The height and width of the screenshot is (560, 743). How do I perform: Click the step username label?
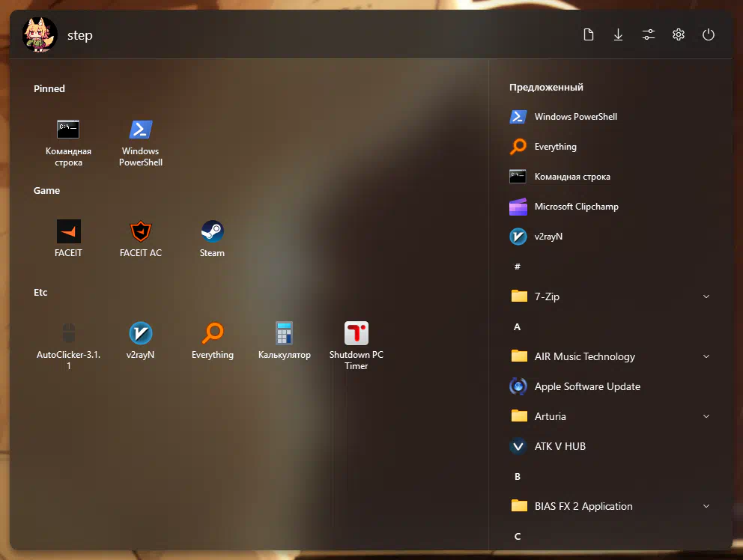(x=79, y=35)
